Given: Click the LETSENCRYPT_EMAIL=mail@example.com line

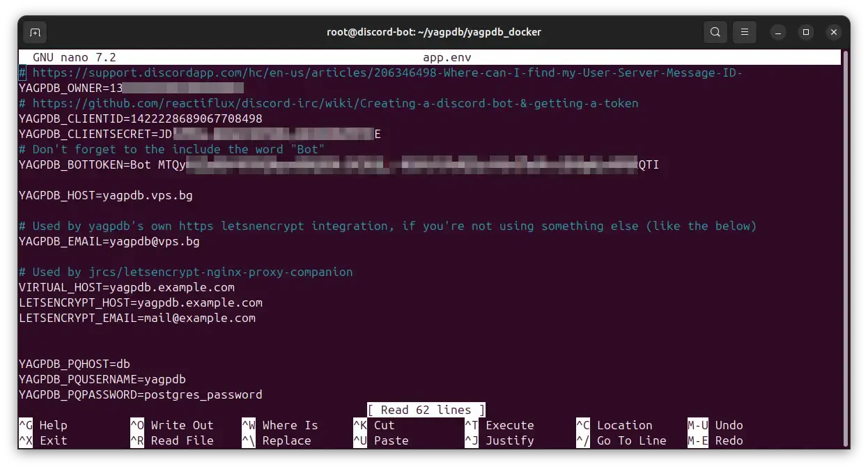Looking at the screenshot, I should 137,318.
